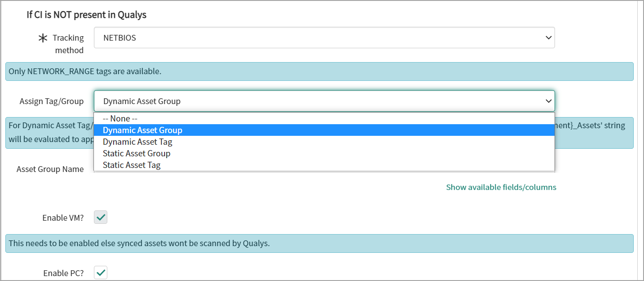Click the 'synced assets wont be scanned' banner
The width and height of the screenshot is (644, 281).
(x=319, y=243)
